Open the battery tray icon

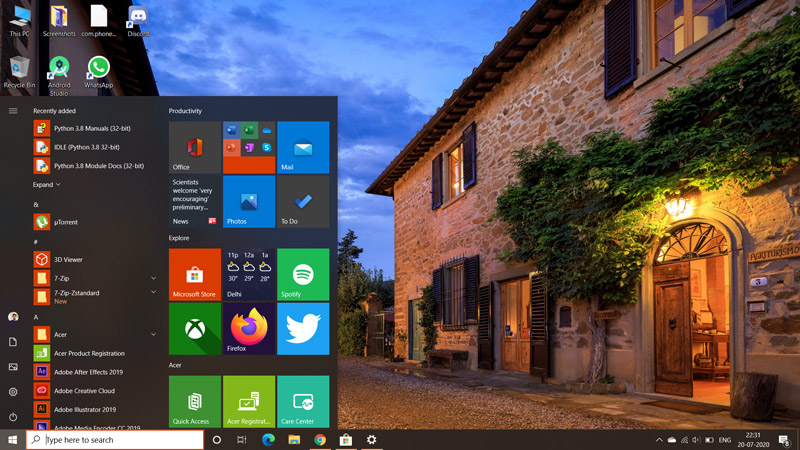(709, 440)
